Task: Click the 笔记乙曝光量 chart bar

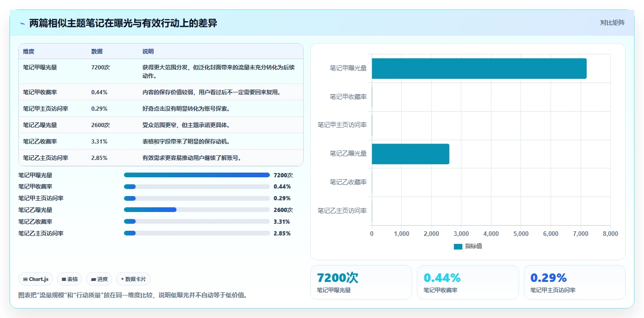Action: coord(411,154)
